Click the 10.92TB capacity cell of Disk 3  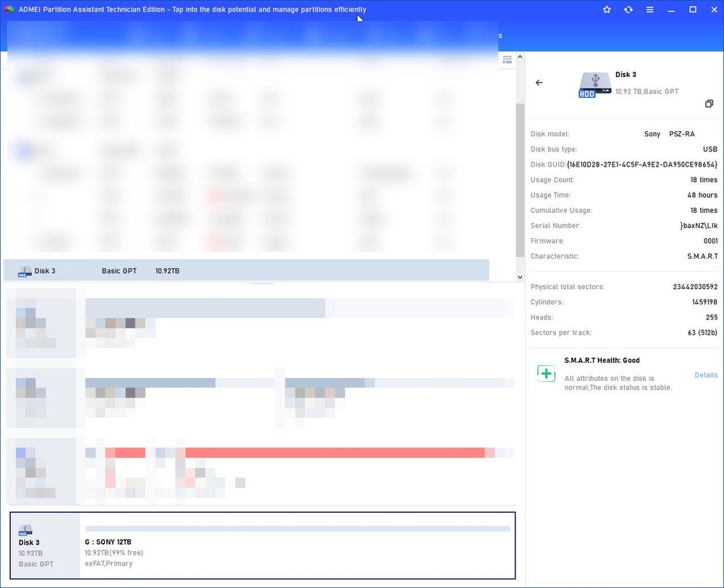[x=167, y=271]
